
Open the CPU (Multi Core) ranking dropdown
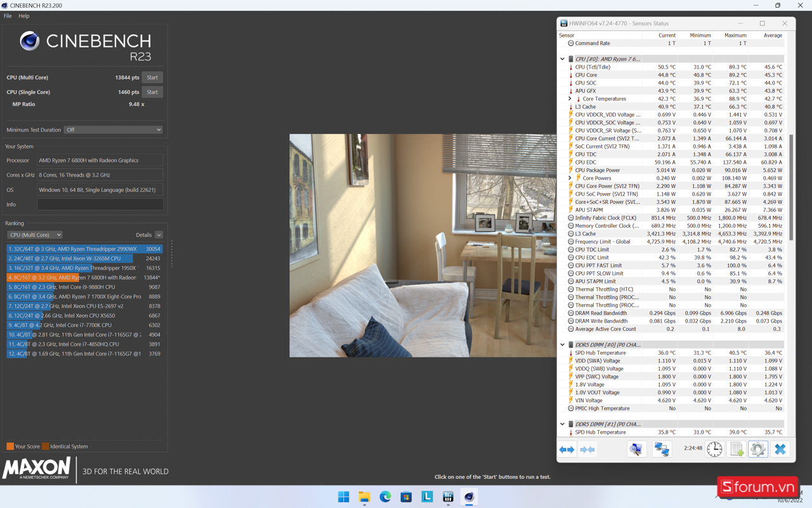(34, 235)
